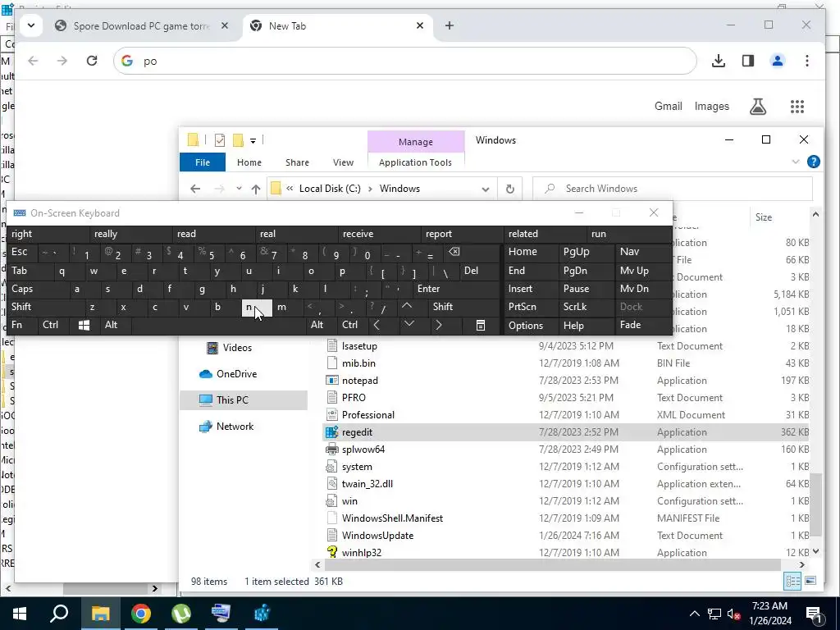Toggle Nav mode on On-Screen Keyboard
Viewport: 840px width, 630px height.
[x=643, y=252]
